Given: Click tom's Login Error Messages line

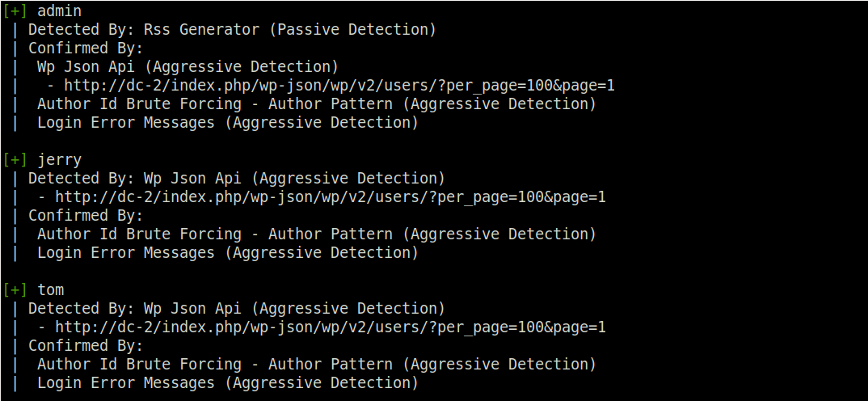Looking at the screenshot, I should pyautogui.click(x=228, y=383).
